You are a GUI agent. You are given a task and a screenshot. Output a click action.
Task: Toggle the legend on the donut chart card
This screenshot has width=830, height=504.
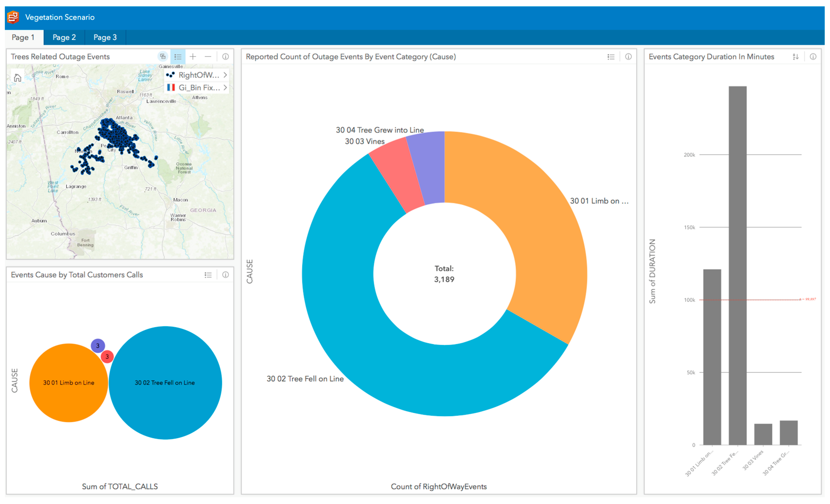point(611,57)
